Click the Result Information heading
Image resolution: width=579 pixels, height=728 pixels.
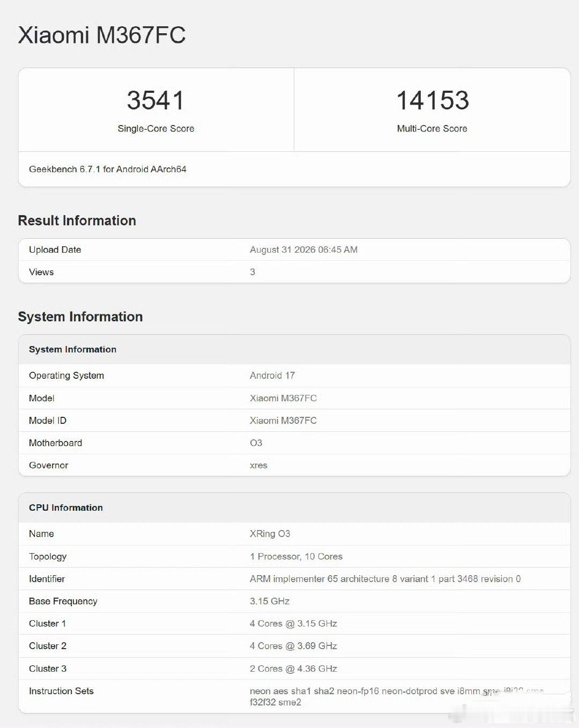(x=77, y=220)
